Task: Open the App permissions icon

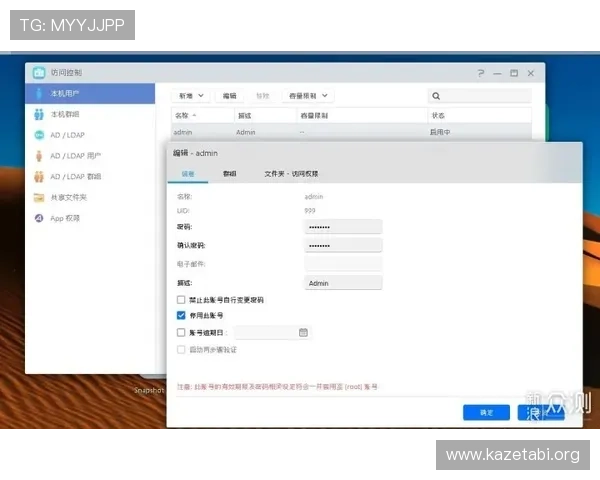Action: click(39, 218)
